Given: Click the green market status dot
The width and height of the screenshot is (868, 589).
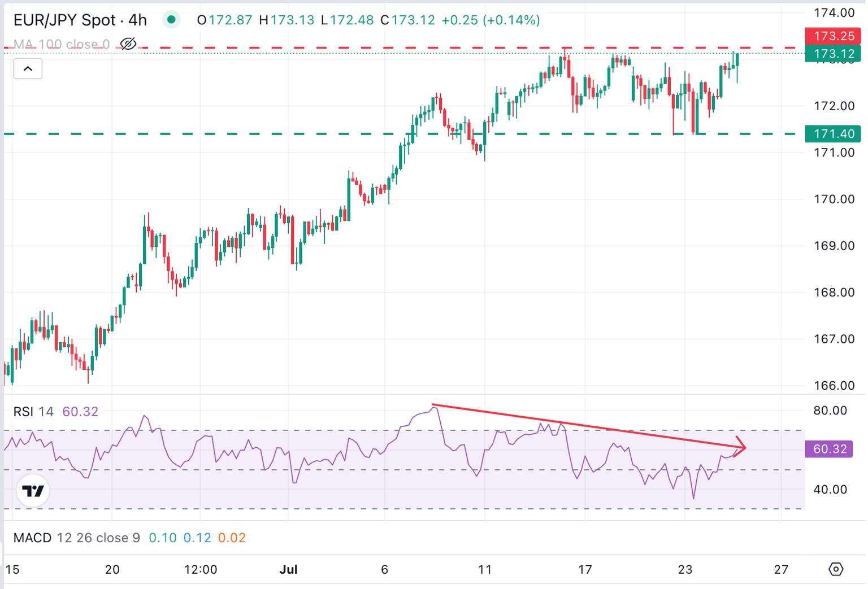Looking at the screenshot, I should tap(170, 19).
